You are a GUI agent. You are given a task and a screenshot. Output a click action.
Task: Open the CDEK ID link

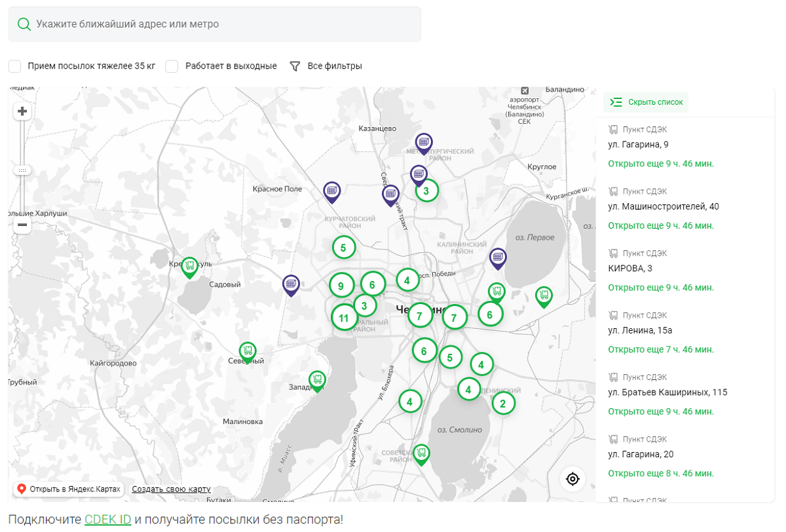(x=108, y=520)
